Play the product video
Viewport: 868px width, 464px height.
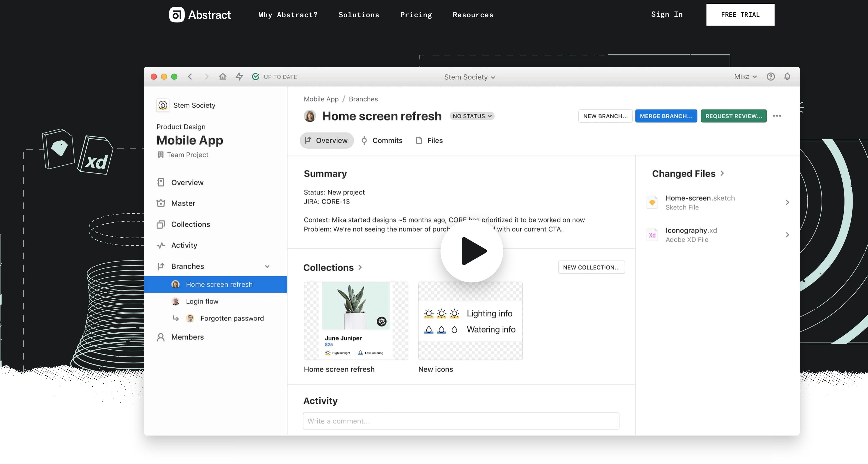(x=472, y=251)
